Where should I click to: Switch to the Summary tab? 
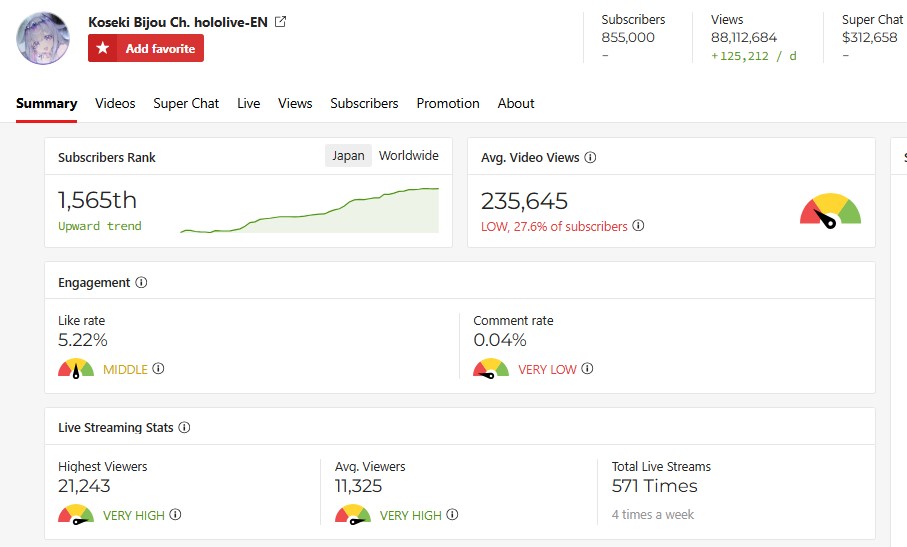(x=46, y=104)
